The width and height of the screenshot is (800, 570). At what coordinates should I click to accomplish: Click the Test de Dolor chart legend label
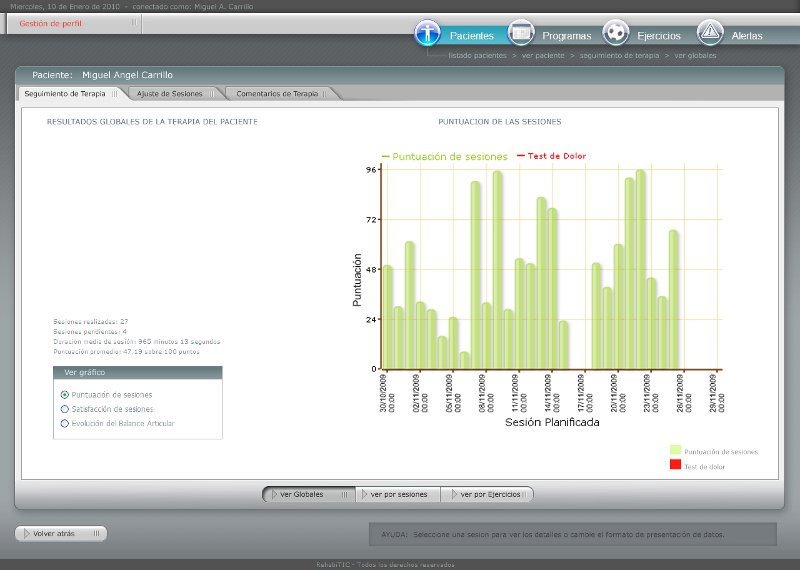coord(557,156)
